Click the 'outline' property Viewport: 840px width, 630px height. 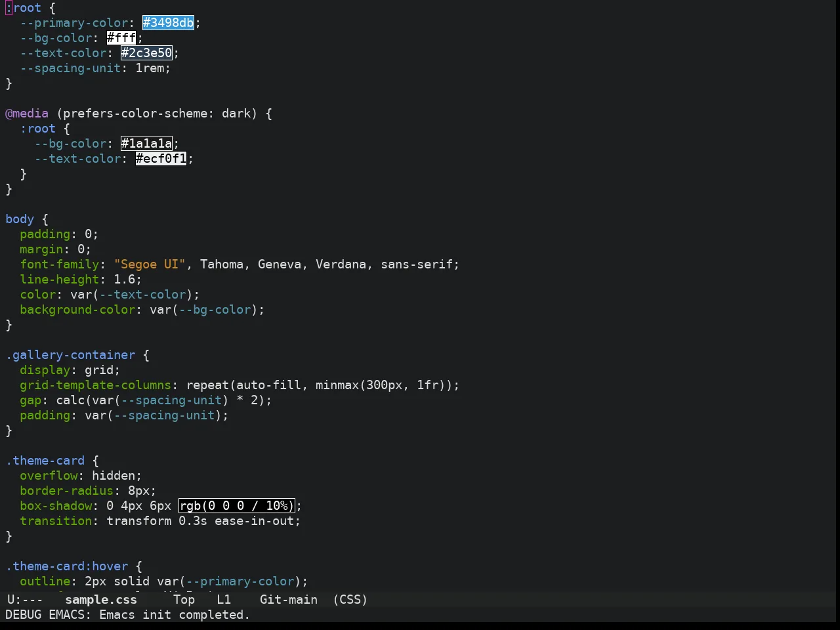(45, 581)
